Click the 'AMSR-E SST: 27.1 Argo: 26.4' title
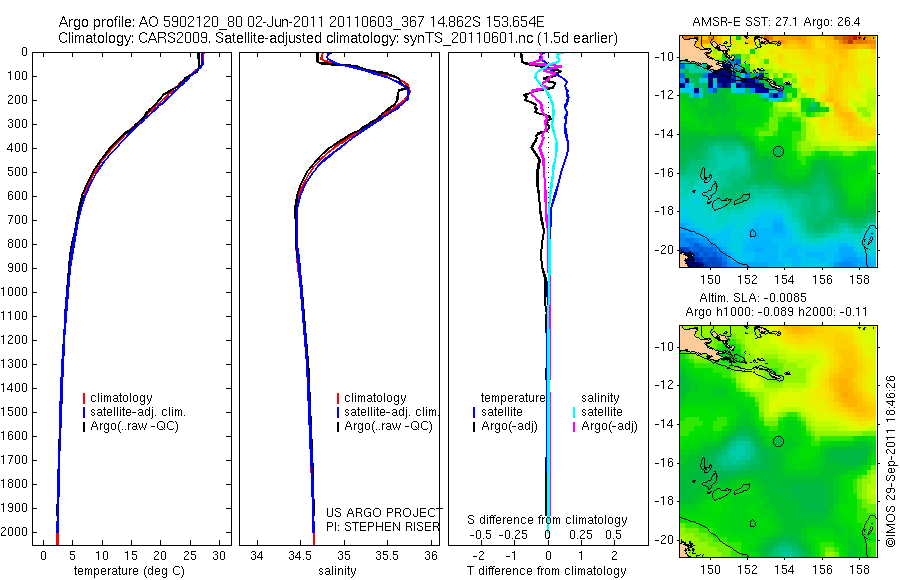 pyautogui.click(x=776, y=22)
